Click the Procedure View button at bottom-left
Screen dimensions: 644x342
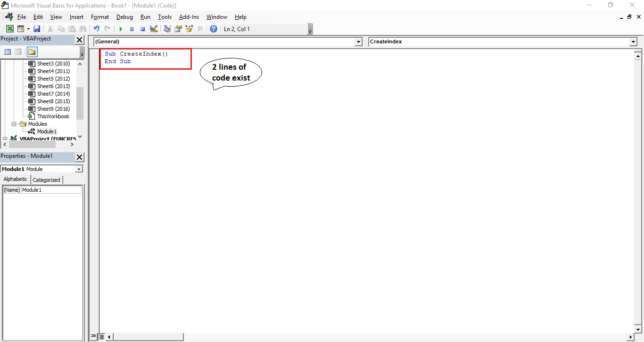pyautogui.click(x=93, y=337)
